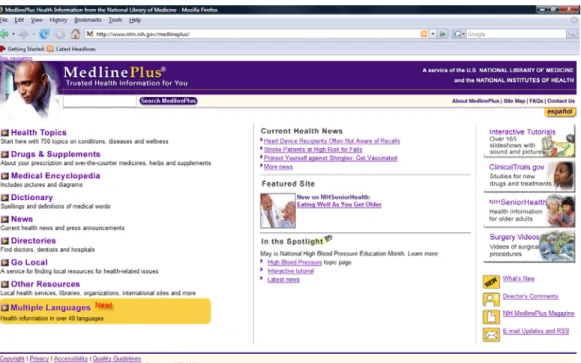Screen dimensions: 581x363
Task: Click the RSS feed icon in address bar
Action: click(424, 34)
